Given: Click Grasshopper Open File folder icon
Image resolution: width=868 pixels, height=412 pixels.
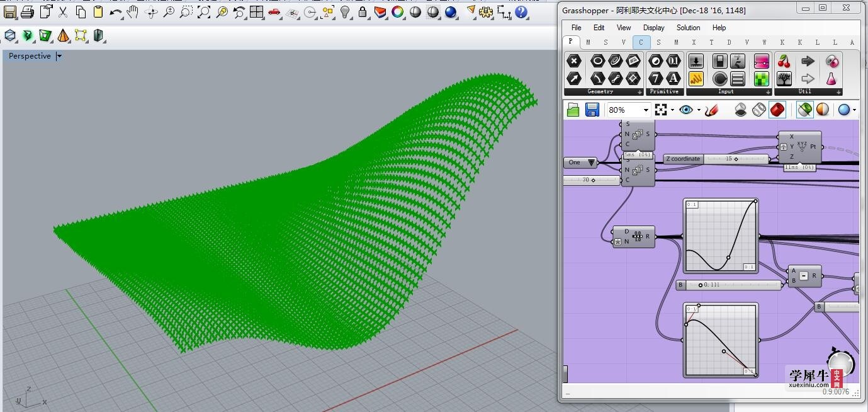Looking at the screenshot, I should 573,110.
